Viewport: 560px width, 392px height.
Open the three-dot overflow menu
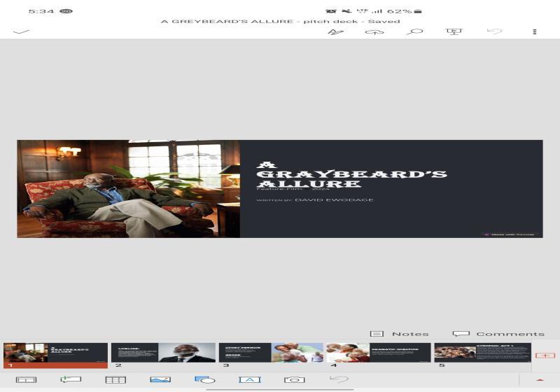click(x=535, y=31)
